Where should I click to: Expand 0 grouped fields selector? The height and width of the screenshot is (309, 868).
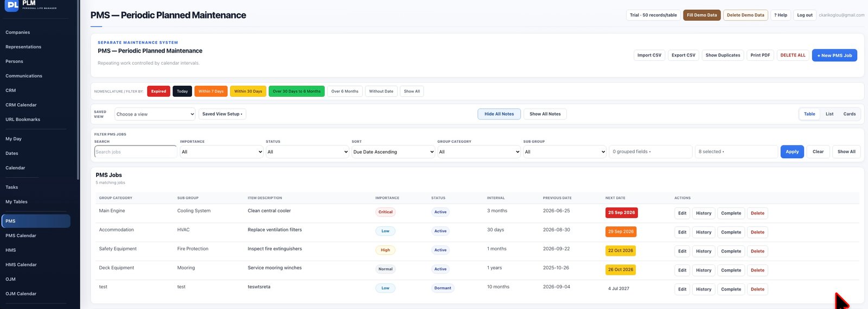tap(650, 152)
